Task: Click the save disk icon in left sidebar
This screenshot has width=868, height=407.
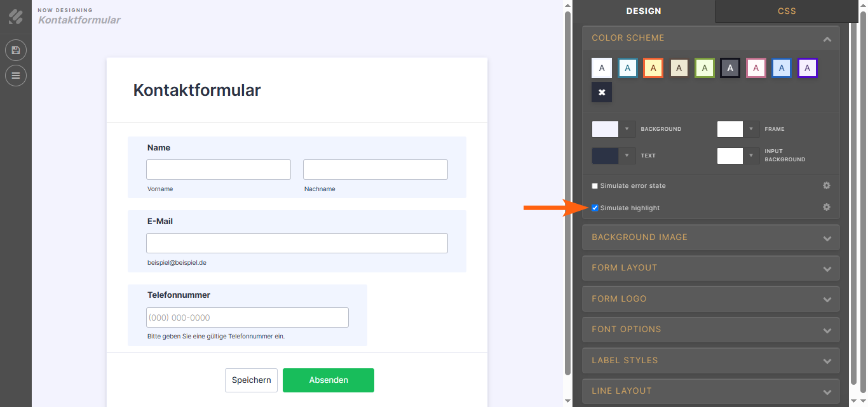Action: [x=16, y=50]
